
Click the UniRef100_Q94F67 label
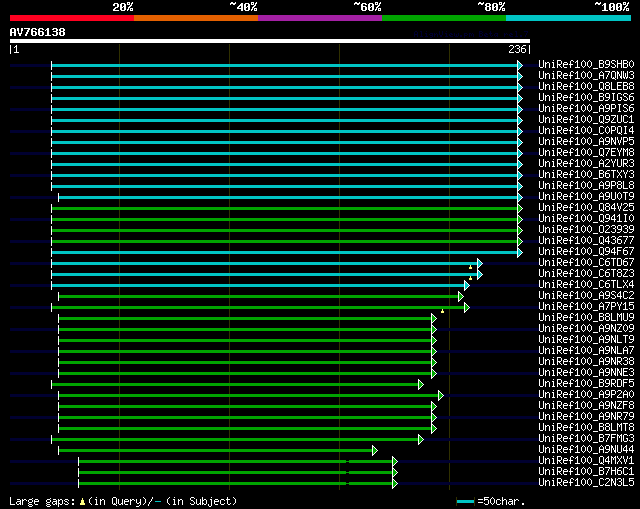click(586, 252)
